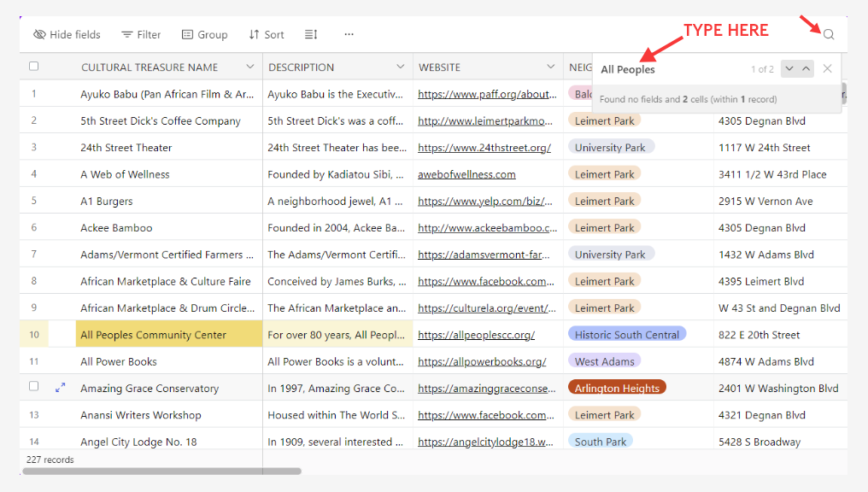Select the South Park tag
868x492 pixels.
tap(600, 442)
